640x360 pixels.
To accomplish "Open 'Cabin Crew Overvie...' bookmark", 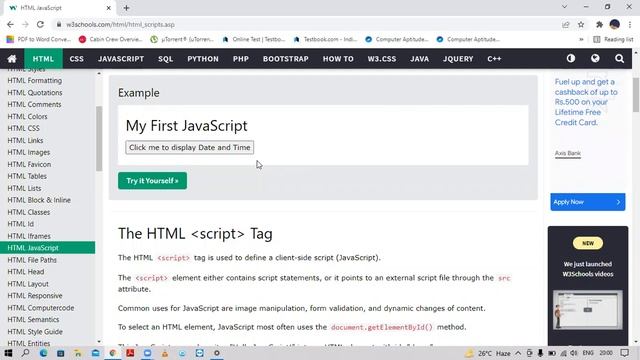I will [x=111, y=40].
